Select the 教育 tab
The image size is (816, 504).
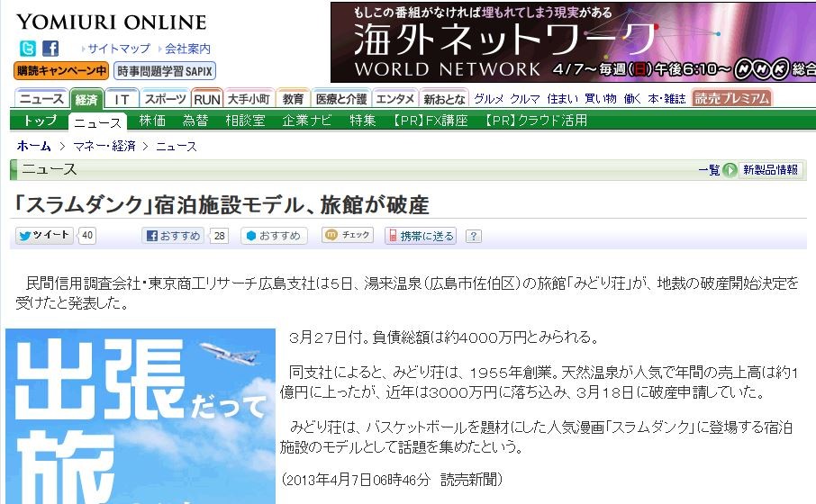pyautogui.click(x=293, y=99)
